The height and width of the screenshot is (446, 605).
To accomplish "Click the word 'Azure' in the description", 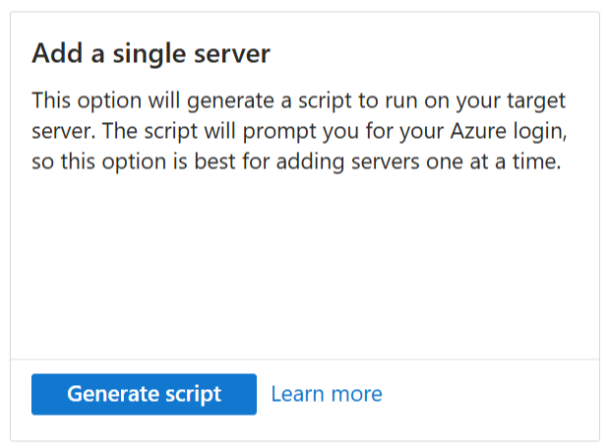I will (x=478, y=131).
